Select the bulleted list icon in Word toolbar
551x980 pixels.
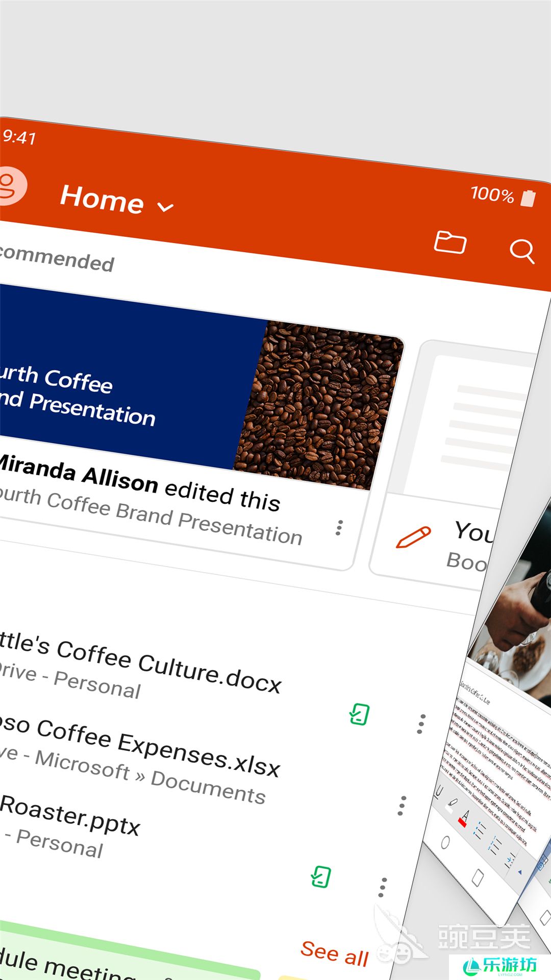[x=479, y=831]
